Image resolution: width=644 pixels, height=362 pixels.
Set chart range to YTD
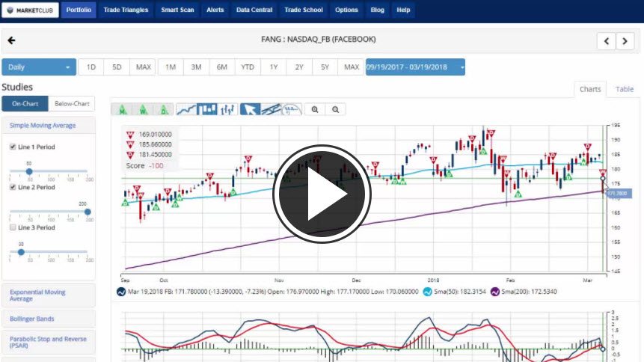(248, 67)
